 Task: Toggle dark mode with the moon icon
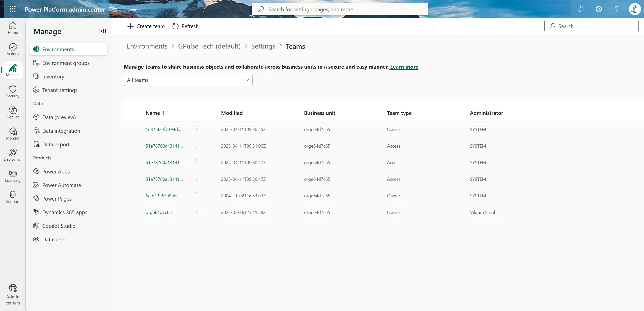[580, 9]
